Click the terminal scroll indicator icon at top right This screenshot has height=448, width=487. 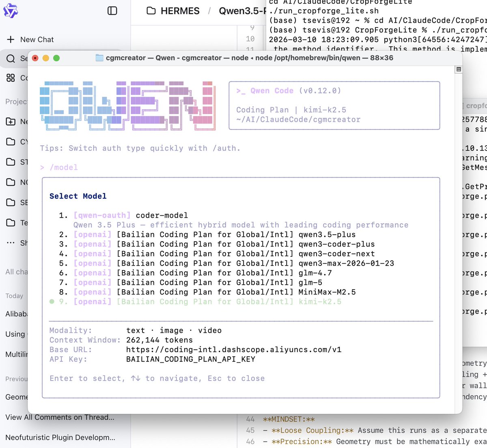click(459, 69)
